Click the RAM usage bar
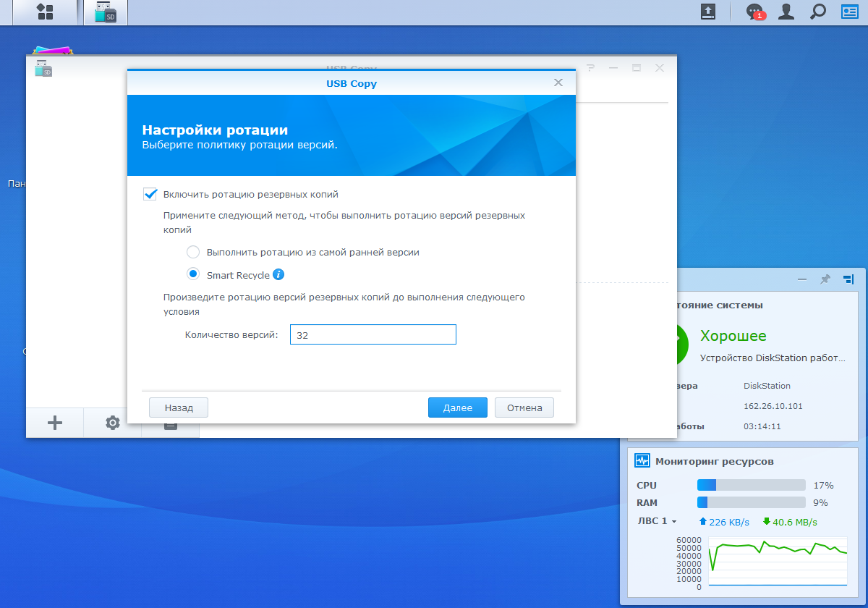This screenshot has width=868, height=608. 752,502
